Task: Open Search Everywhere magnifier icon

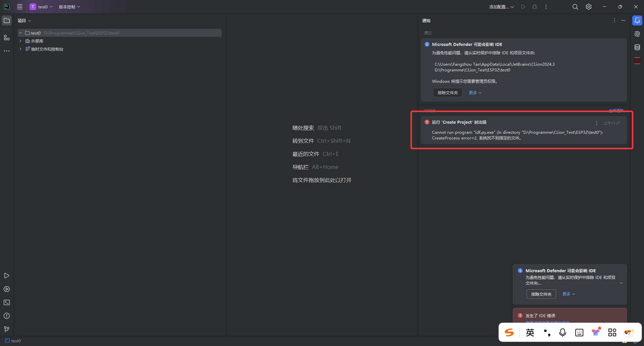Action: (x=575, y=7)
